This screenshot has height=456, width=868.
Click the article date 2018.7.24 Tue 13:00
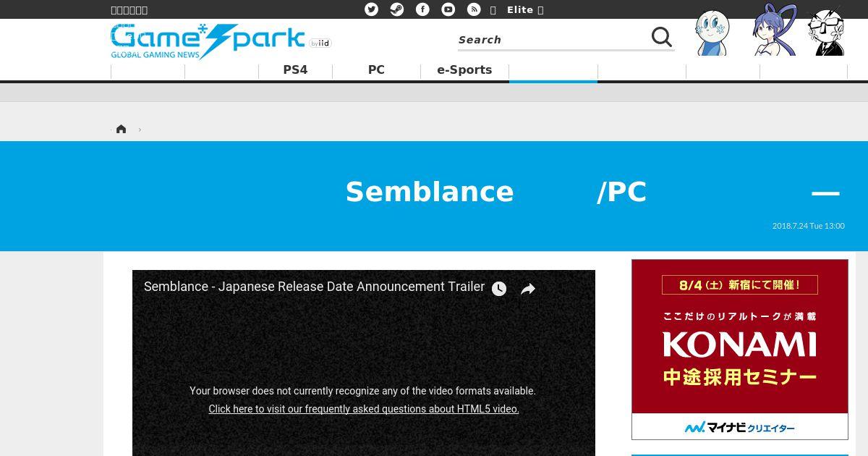click(808, 226)
